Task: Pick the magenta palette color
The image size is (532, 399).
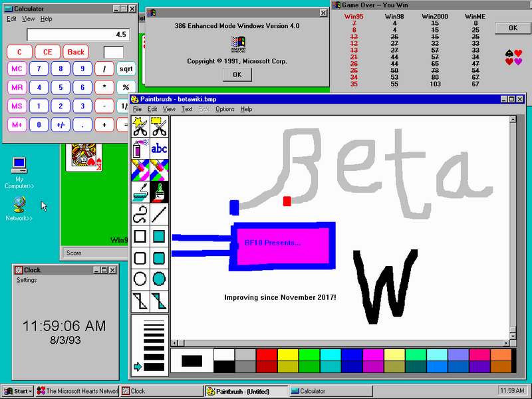Action: click(x=373, y=354)
